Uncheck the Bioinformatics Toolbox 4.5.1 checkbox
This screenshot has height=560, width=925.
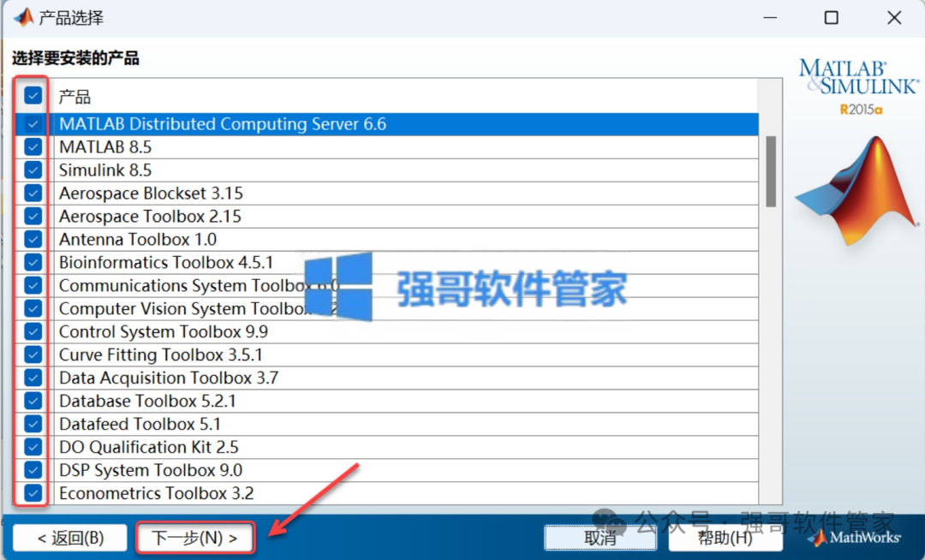[33, 262]
